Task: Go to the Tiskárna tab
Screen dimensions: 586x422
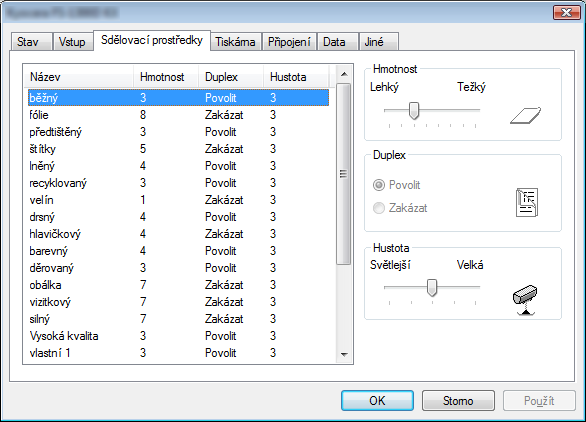Action: point(236,41)
